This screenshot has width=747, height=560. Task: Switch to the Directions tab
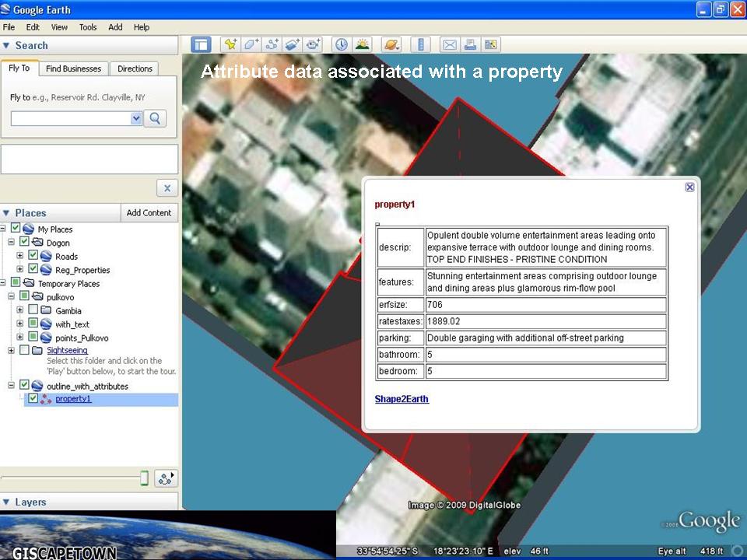135,68
